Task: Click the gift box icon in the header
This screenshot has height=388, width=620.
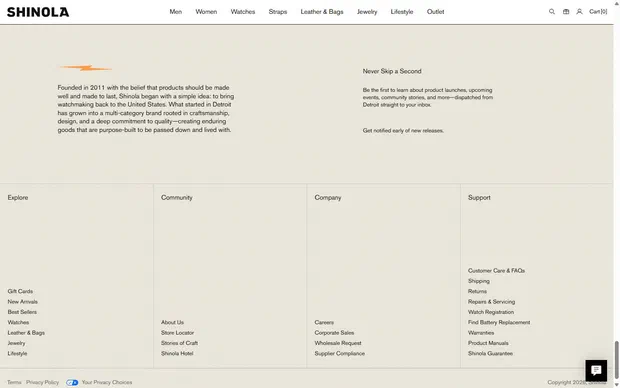Action: [566, 12]
